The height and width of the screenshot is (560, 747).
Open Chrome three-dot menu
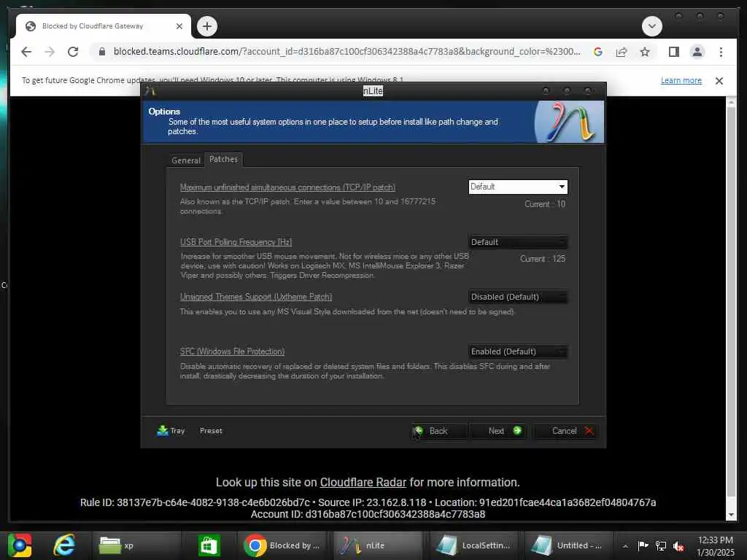(721, 52)
